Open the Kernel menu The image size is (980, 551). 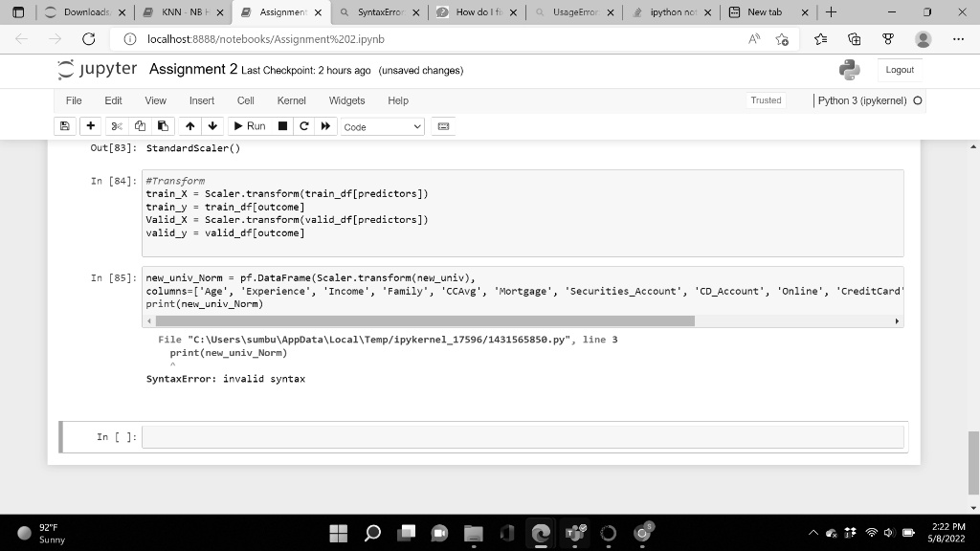click(291, 100)
